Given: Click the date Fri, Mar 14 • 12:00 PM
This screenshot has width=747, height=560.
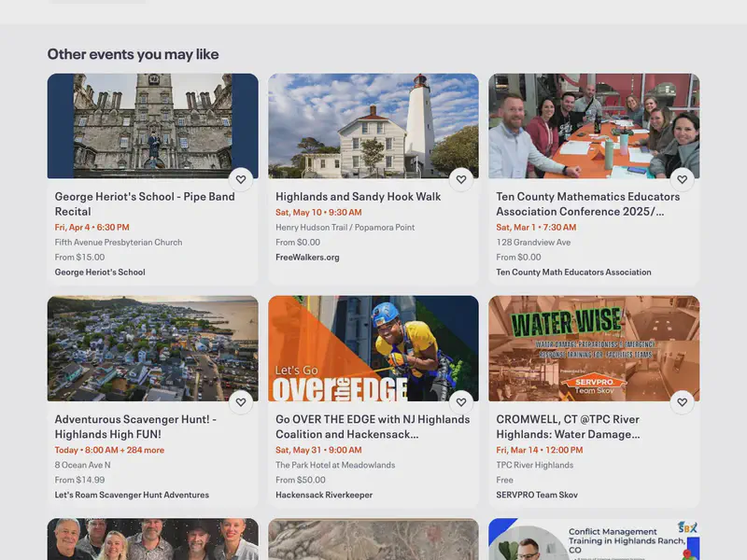Looking at the screenshot, I should click(540, 450).
